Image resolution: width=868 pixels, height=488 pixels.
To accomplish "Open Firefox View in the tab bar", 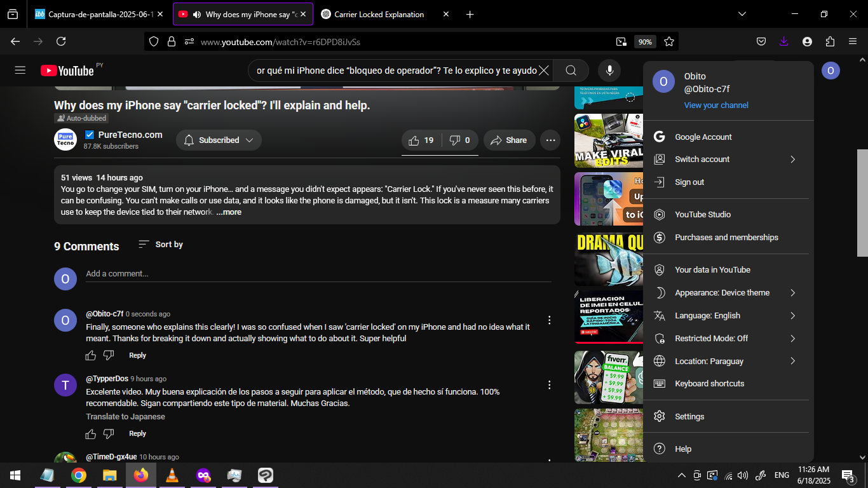I will coord(13,14).
